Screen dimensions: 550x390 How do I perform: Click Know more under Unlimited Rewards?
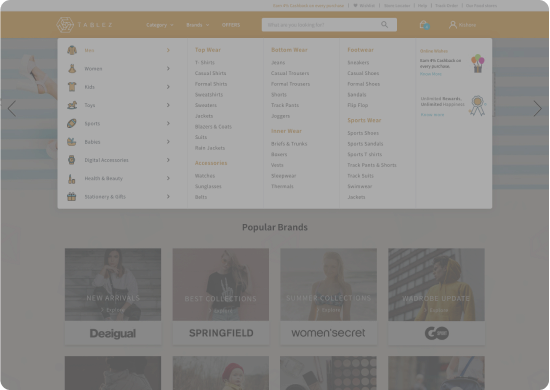click(432, 115)
